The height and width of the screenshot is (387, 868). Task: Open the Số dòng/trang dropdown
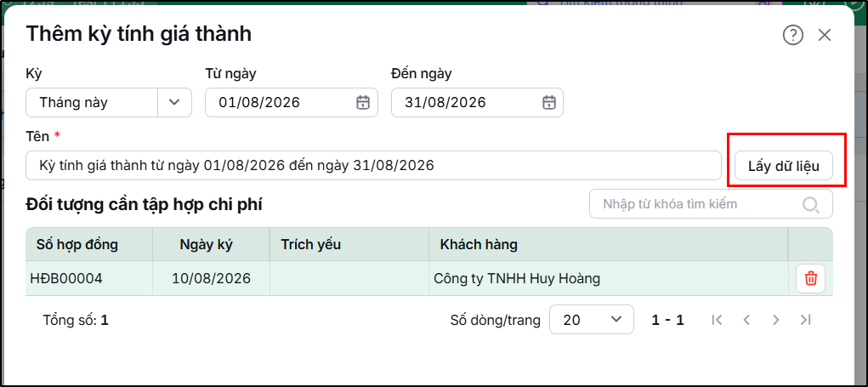591,320
